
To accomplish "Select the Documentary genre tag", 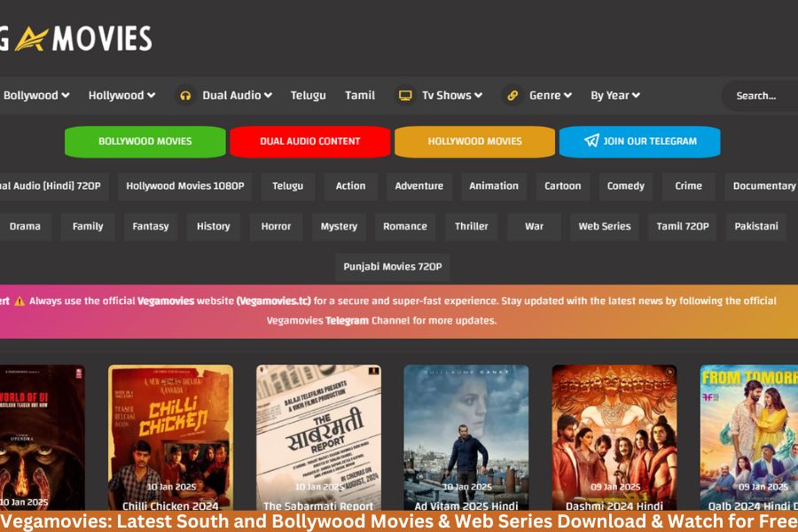I will (x=762, y=186).
